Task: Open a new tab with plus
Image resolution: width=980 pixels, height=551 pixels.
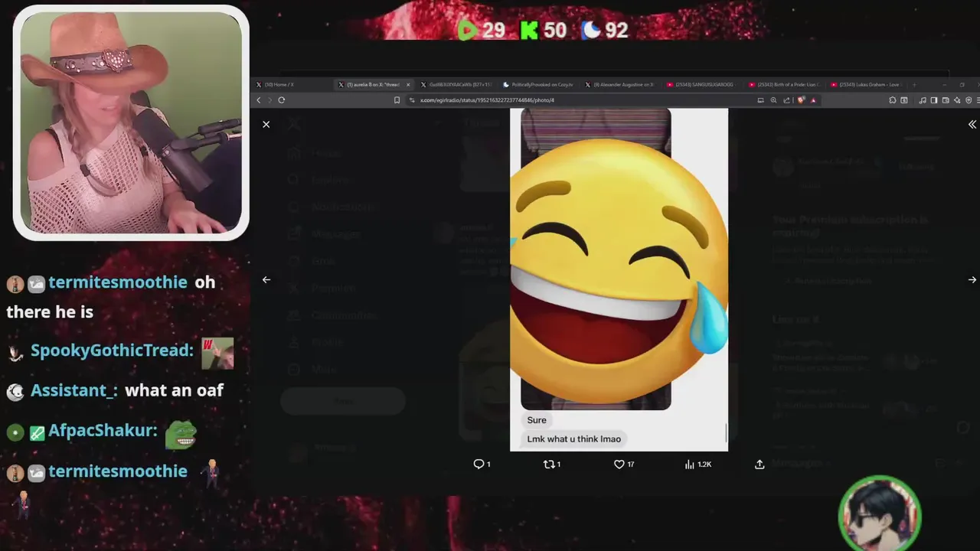Action: (x=914, y=85)
